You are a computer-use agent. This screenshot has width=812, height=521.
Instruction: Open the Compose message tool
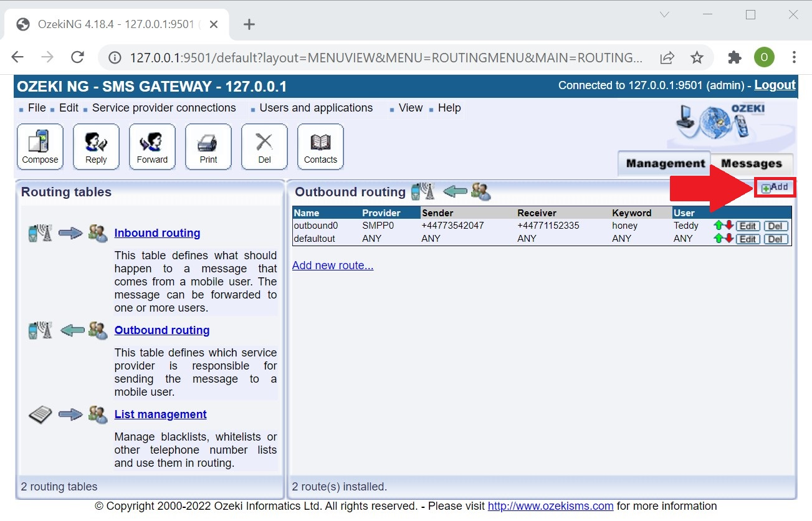40,146
